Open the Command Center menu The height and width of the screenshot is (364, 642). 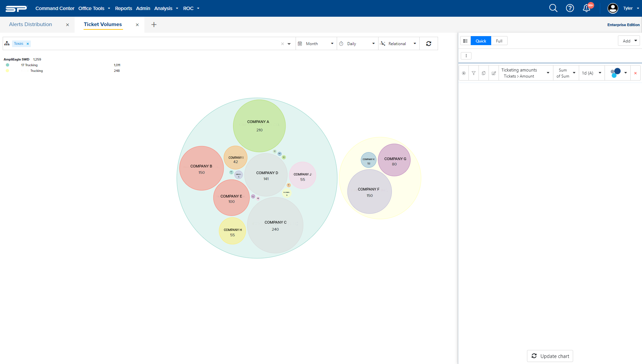55,8
